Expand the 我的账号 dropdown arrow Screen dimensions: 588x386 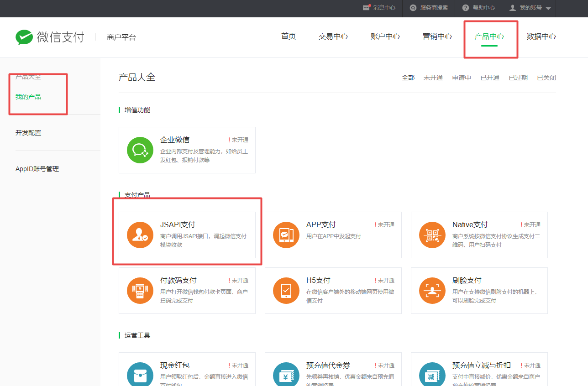coord(548,9)
